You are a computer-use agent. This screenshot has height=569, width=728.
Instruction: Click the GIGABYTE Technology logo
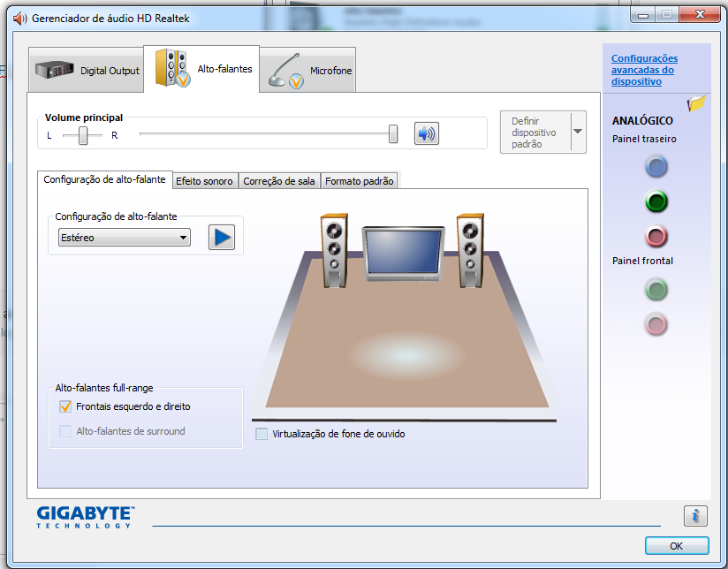coord(86,517)
